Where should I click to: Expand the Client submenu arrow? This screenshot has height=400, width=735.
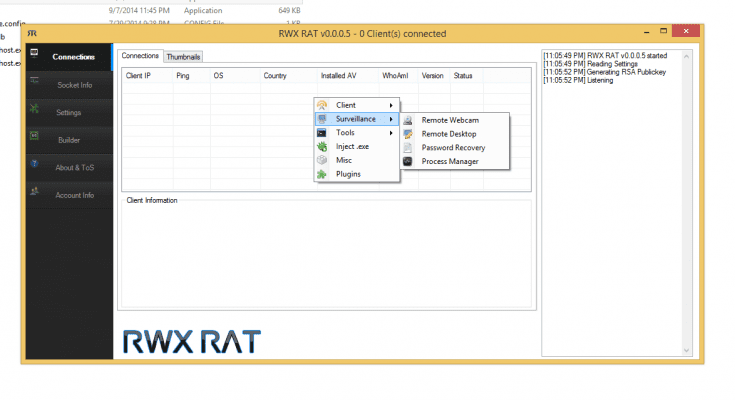pyautogui.click(x=391, y=105)
